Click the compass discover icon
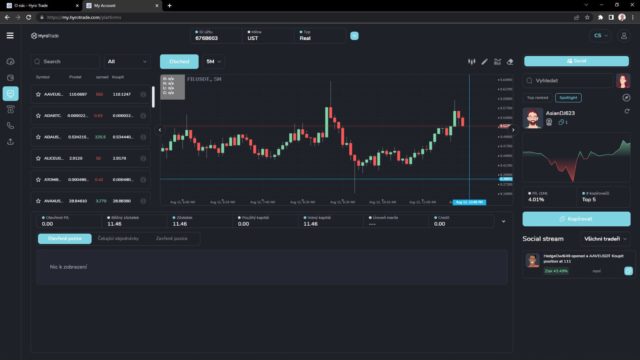 click(626, 98)
